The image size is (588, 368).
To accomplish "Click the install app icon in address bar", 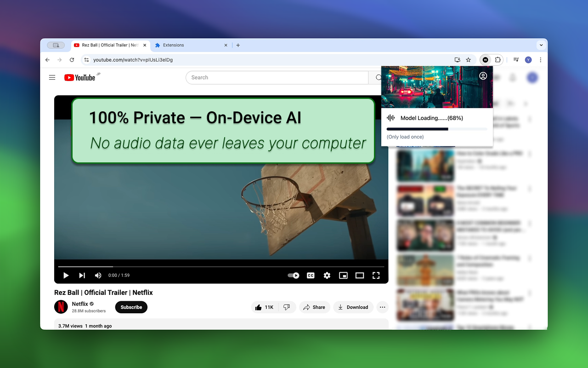I will point(457,60).
